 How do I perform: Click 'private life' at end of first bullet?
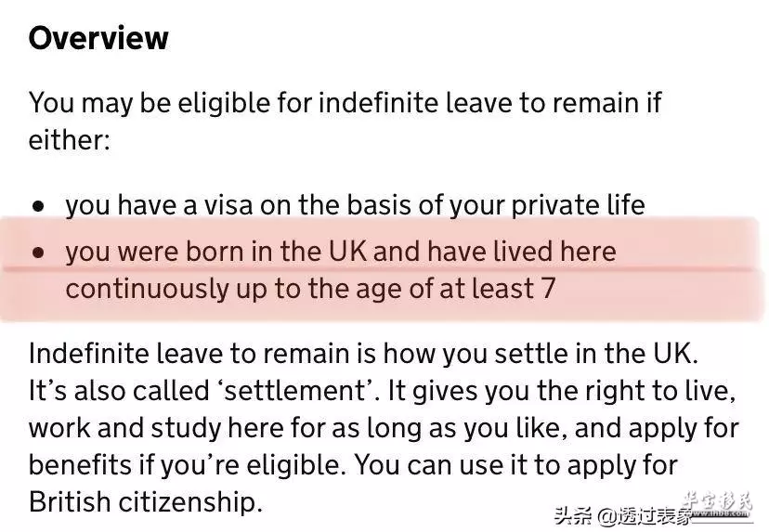(x=579, y=205)
